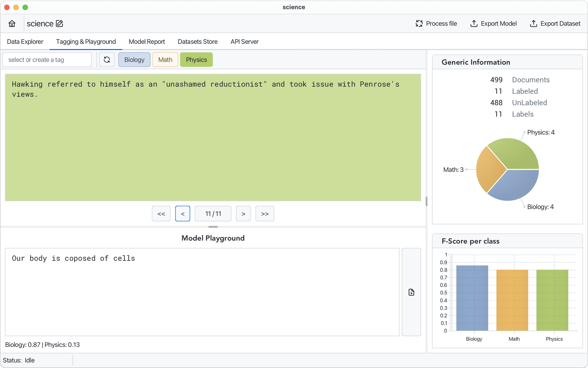Open the Datasets Store tab

(x=197, y=41)
